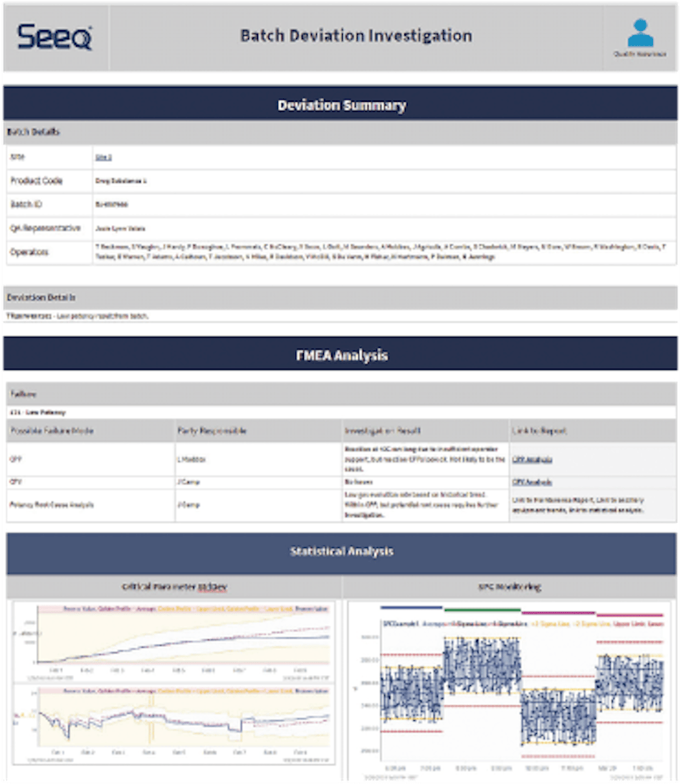Toggle the +3 Sigma Line series visibility

pos(465,623)
